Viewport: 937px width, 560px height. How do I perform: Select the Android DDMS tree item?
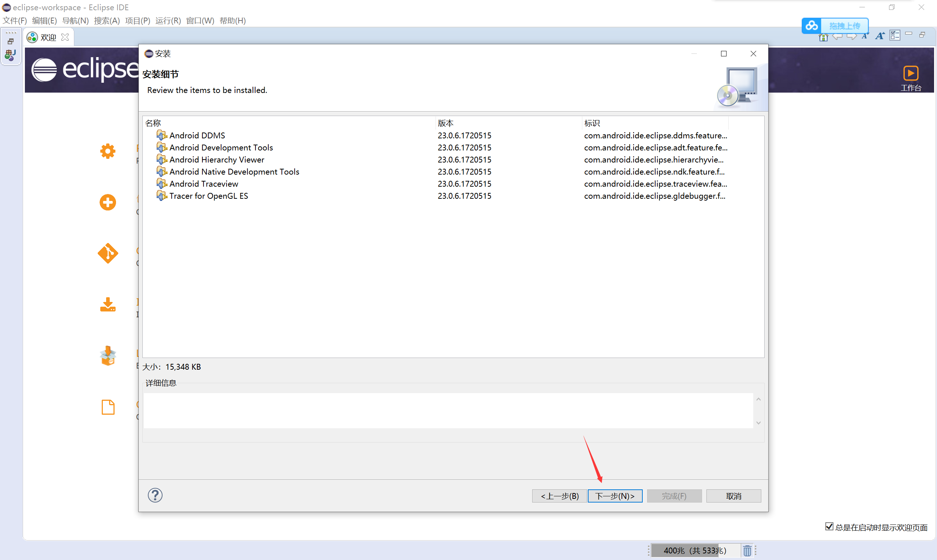pyautogui.click(x=197, y=135)
